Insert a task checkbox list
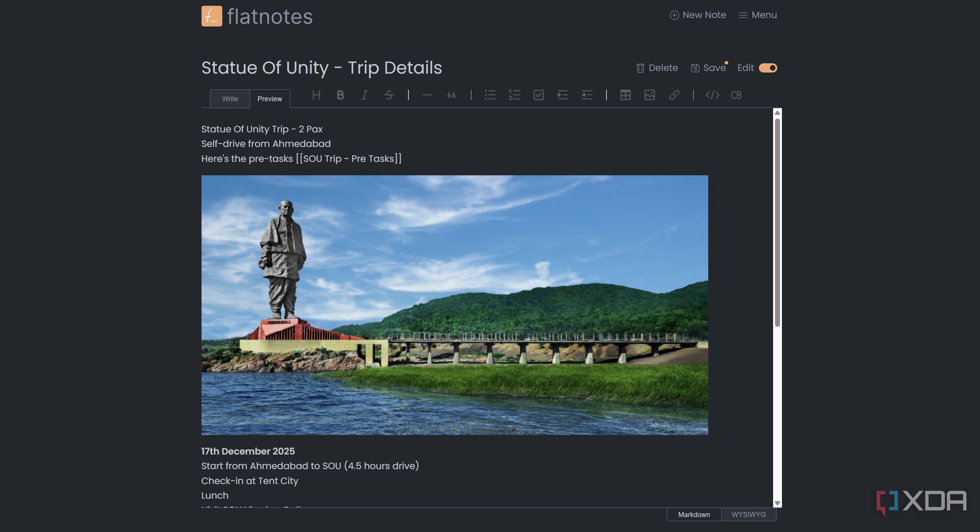 (538, 95)
